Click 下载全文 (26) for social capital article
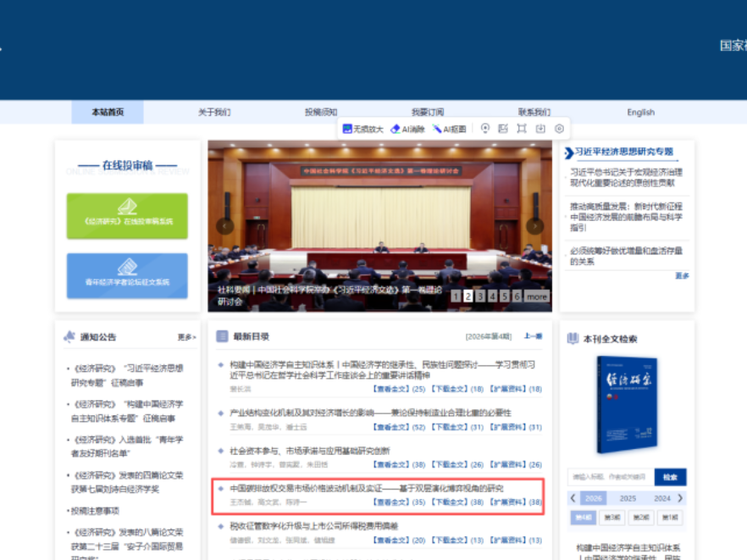Image resolution: width=747 pixels, height=560 pixels. click(457, 464)
